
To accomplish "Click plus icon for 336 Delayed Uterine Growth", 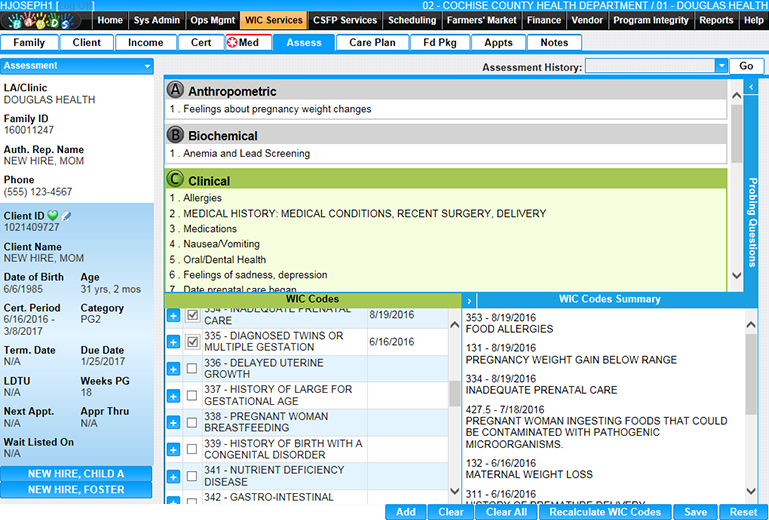I will 173,369.
